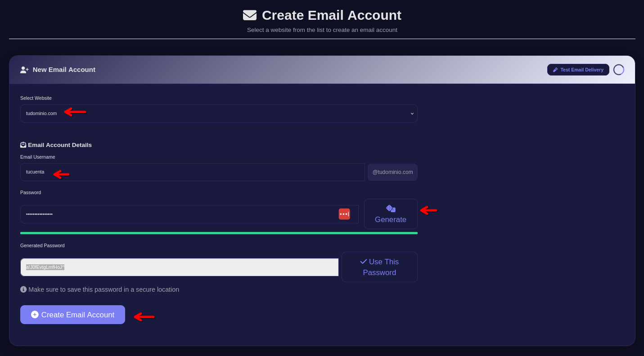This screenshot has width=644, height=356.
Task: Expand website list using the chevron arrow
Action: pos(412,113)
